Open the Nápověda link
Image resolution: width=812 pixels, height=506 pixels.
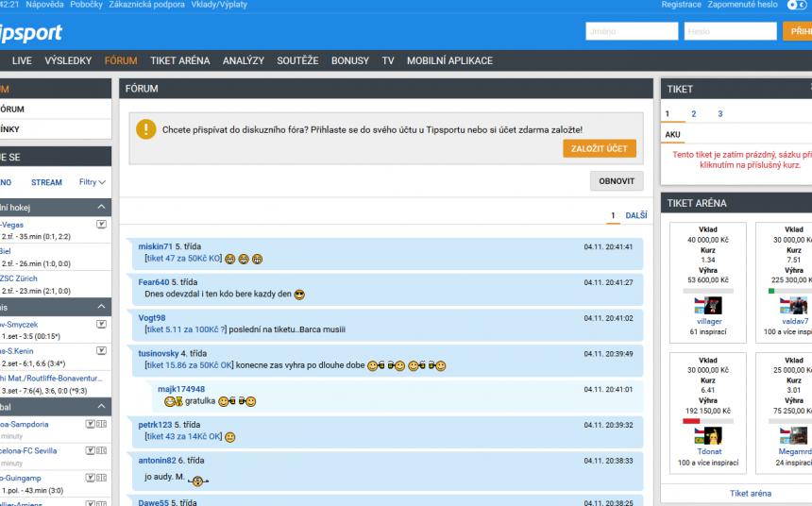coord(44,5)
